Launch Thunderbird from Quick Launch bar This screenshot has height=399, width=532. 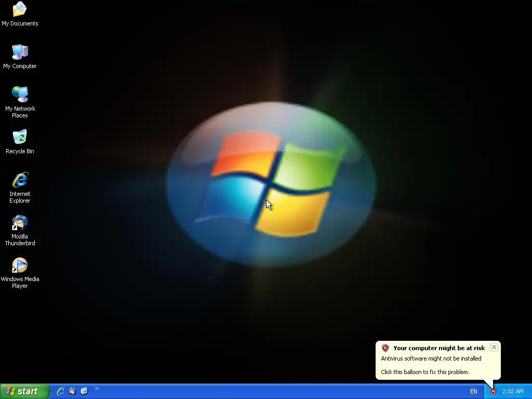(x=72, y=391)
